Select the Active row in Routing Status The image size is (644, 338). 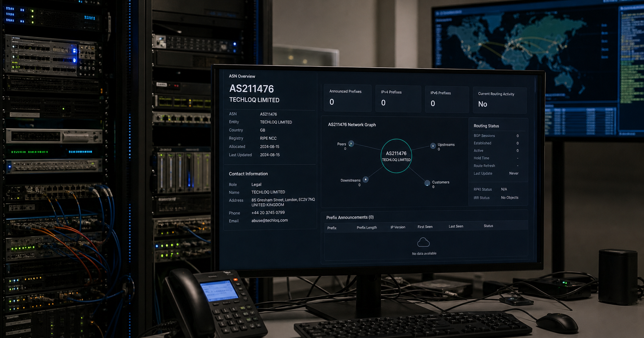(x=496, y=151)
